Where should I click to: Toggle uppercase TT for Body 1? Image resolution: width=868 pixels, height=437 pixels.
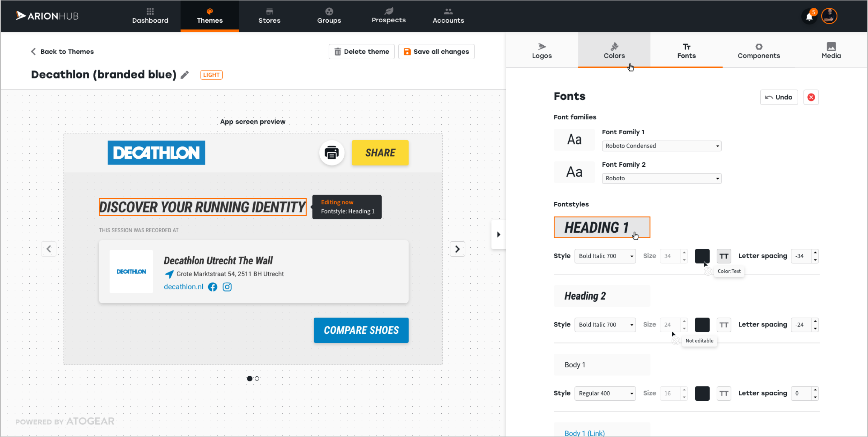[x=724, y=393]
